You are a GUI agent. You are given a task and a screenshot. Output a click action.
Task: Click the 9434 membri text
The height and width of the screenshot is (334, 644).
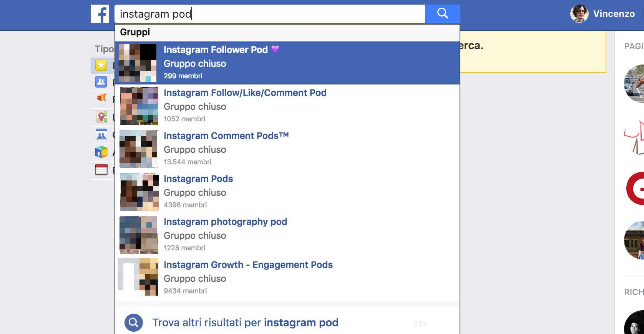pos(185,291)
